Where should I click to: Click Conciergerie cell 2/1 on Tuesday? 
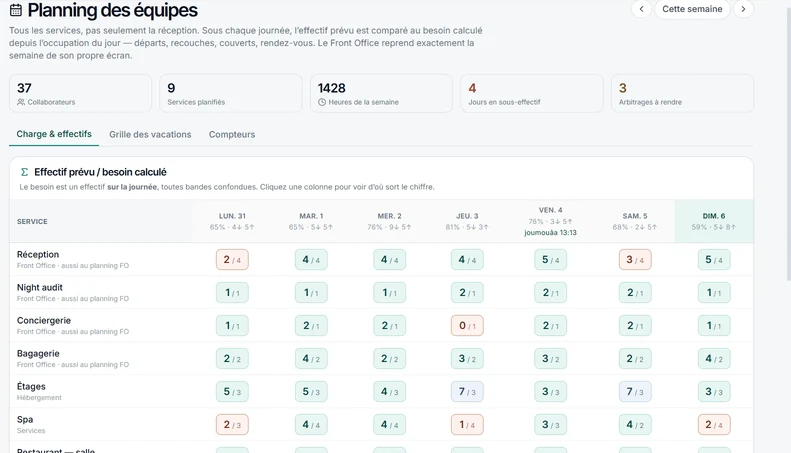click(x=311, y=325)
